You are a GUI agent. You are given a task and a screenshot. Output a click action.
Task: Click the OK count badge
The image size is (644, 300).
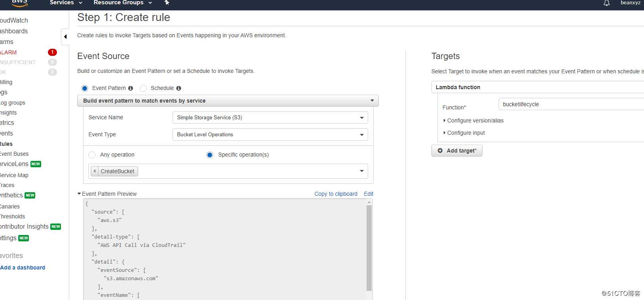tap(52, 72)
